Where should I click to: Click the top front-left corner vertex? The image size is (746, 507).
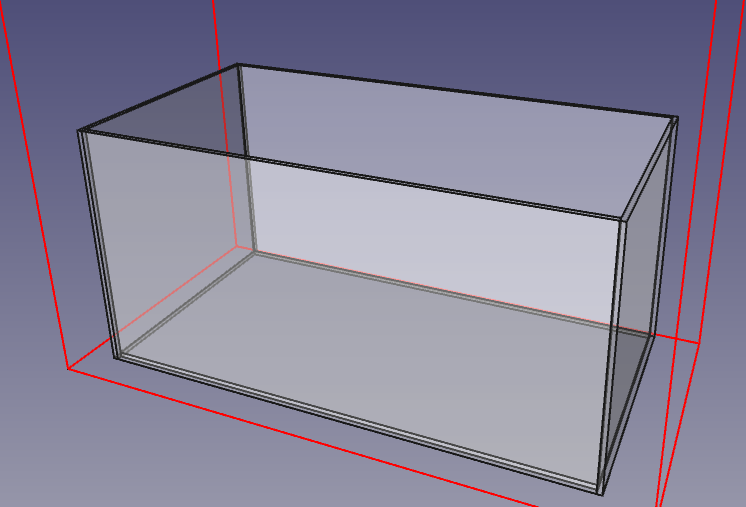coord(79,131)
